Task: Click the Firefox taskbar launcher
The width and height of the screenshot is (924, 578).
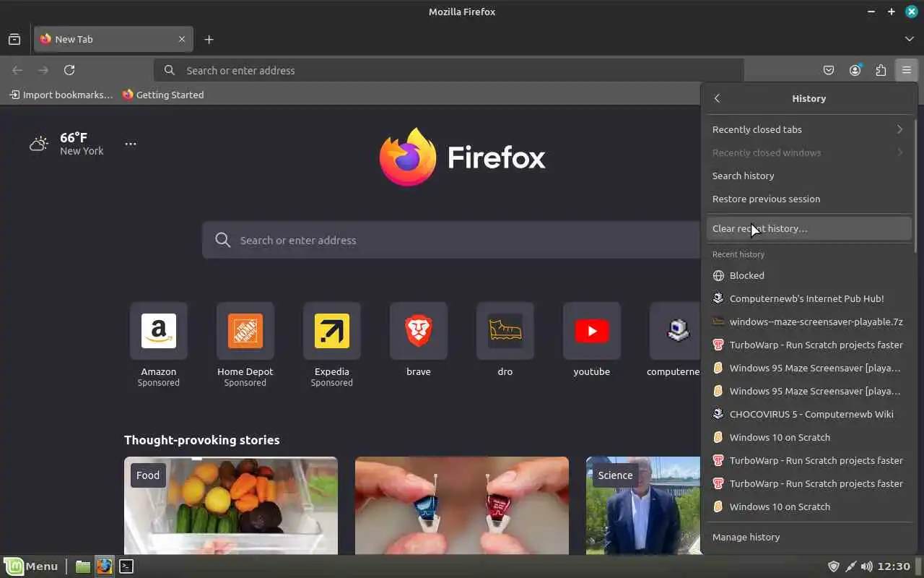Action: (105, 566)
